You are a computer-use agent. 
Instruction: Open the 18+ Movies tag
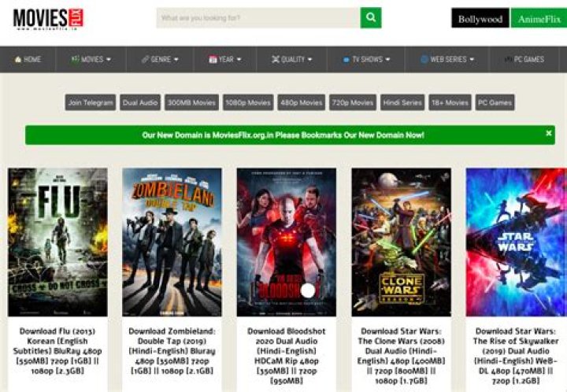tap(450, 102)
